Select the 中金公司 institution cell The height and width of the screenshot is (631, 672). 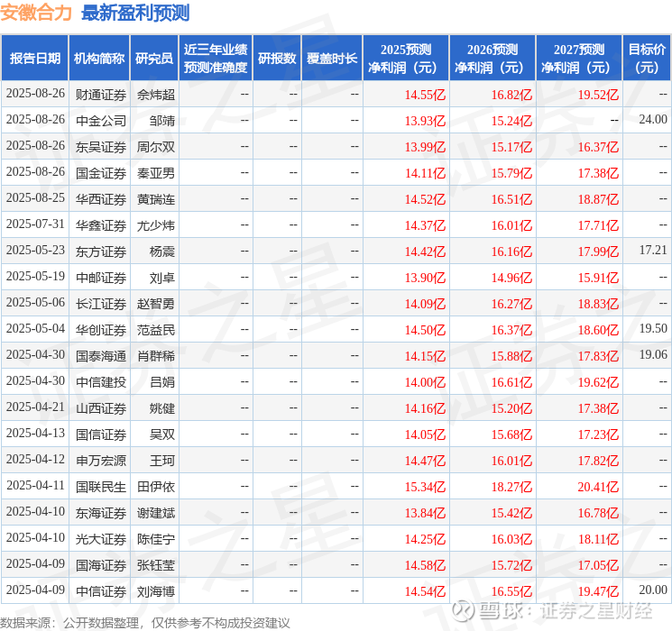101,121
